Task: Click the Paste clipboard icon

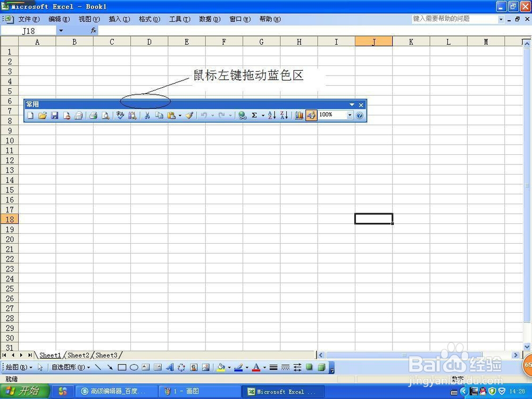Action: tap(171, 115)
